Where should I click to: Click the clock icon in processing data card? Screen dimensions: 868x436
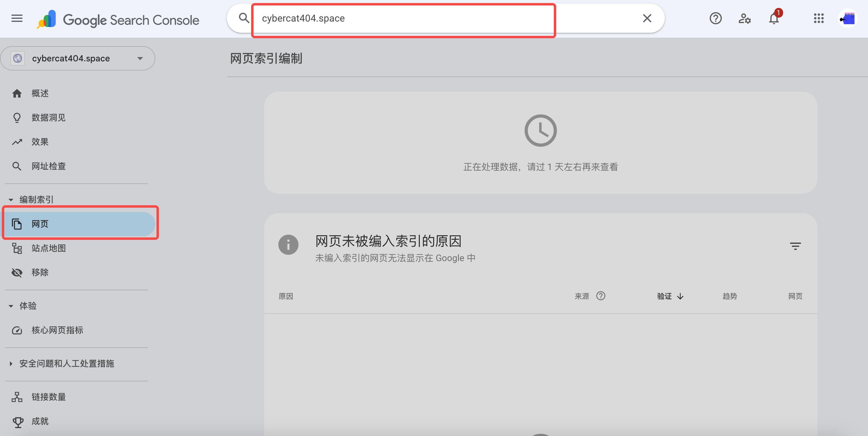click(x=540, y=131)
